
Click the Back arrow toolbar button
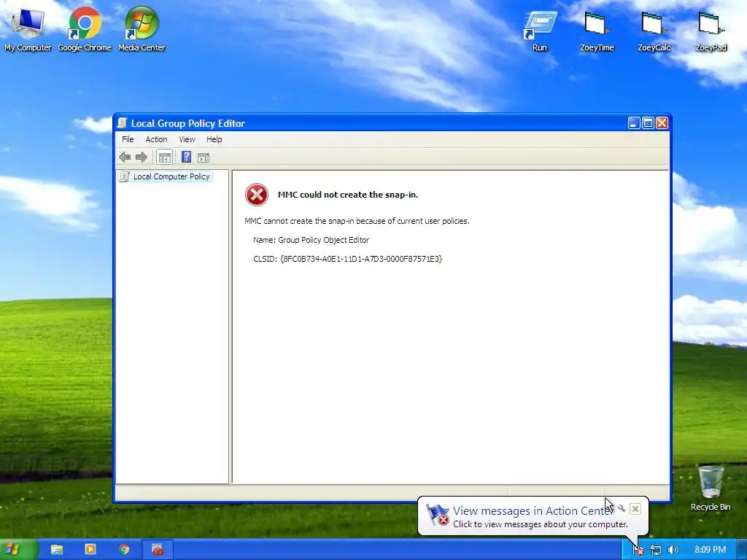coord(125,157)
